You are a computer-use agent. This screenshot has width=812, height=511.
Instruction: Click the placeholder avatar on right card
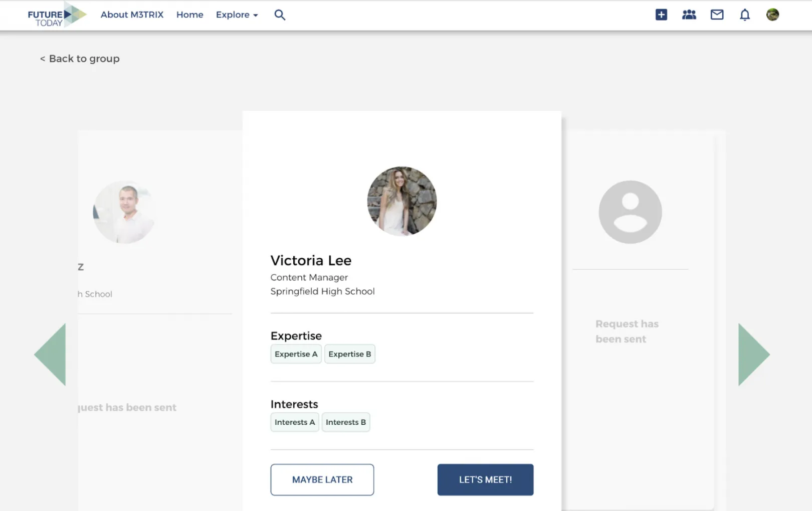click(630, 212)
